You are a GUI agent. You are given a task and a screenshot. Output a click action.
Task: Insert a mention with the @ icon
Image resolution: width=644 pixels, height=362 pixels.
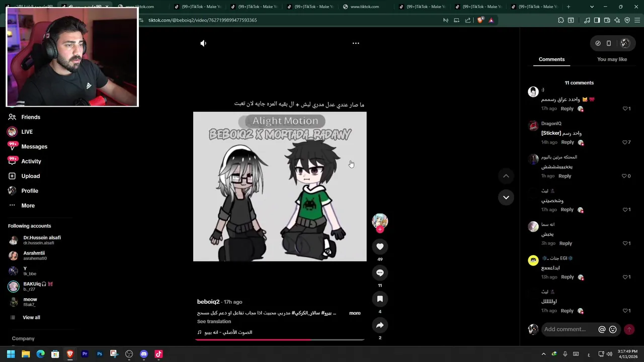[602, 329]
